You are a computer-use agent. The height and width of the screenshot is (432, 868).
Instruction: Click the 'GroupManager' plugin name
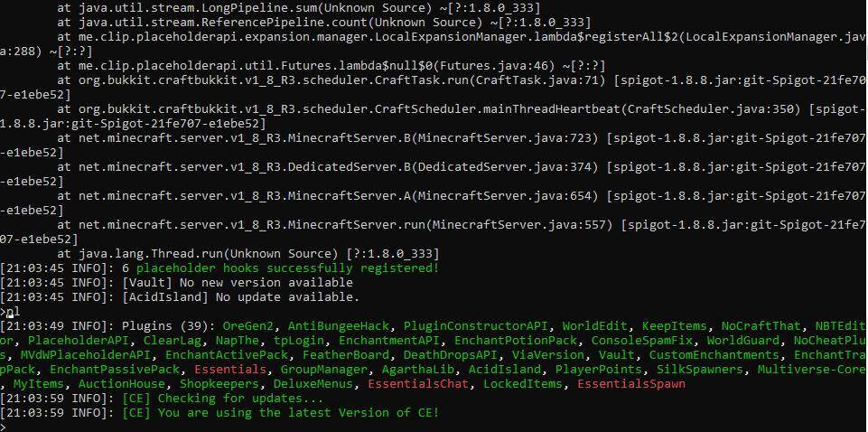pyautogui.click(x=324, y=369)
